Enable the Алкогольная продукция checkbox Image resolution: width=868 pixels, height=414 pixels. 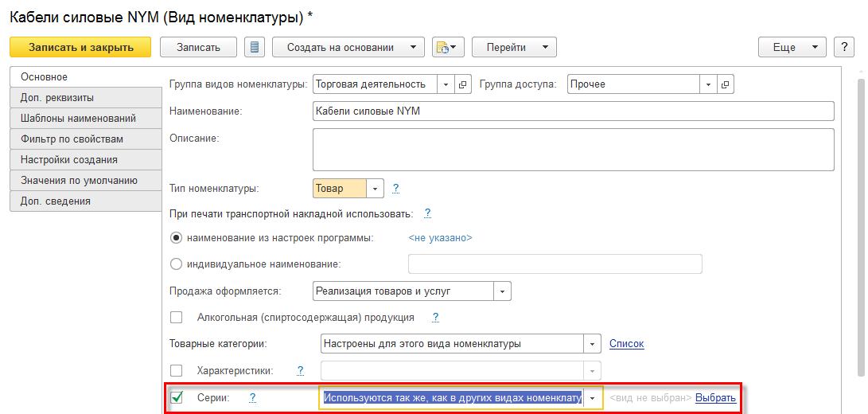point(177,317)
